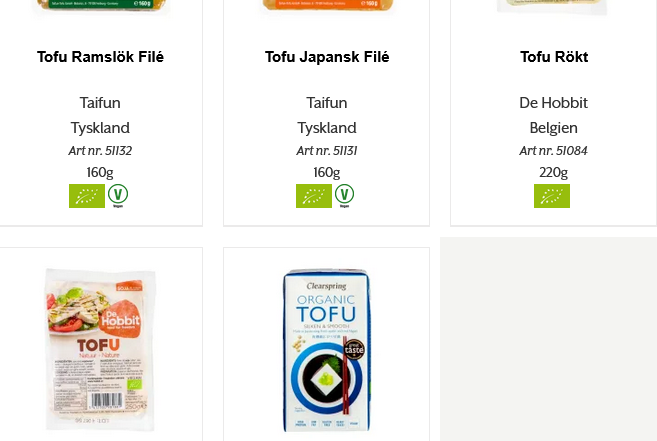Click article number 51132 text

coord(100,150)
